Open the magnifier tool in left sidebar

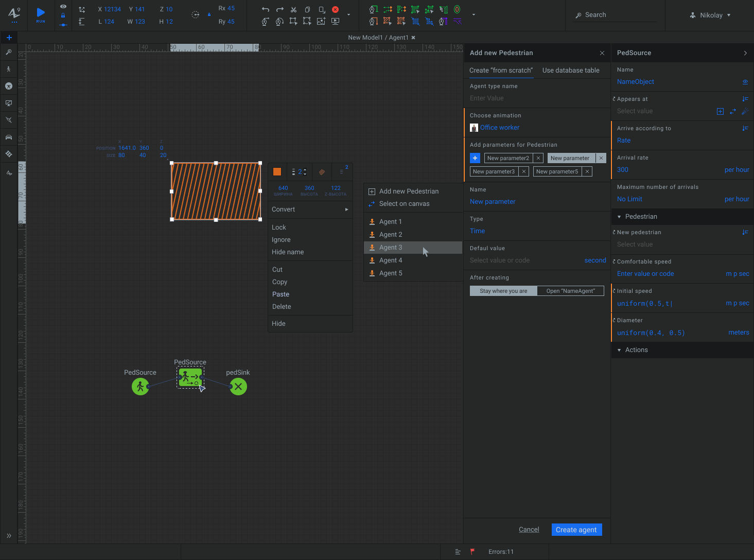9,52
